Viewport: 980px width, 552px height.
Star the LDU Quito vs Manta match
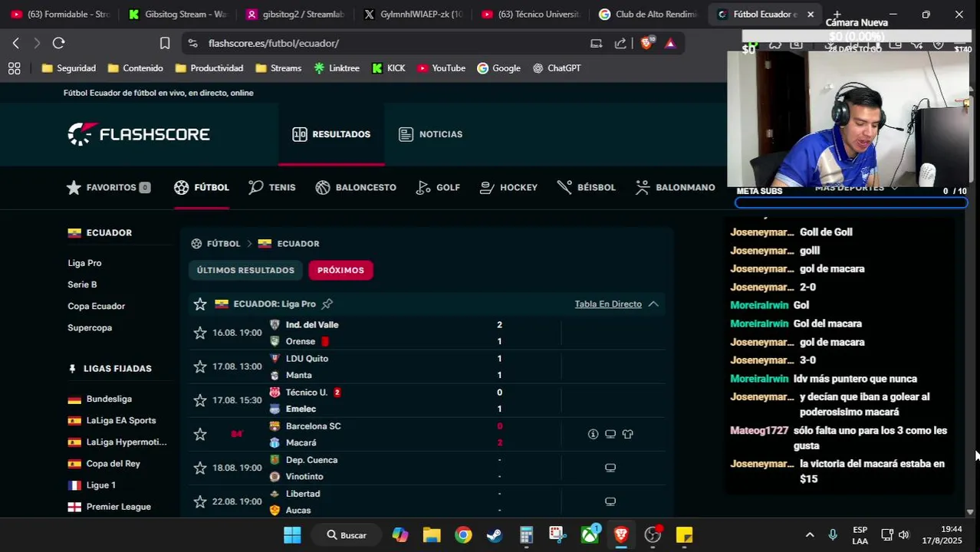point(200,366)
